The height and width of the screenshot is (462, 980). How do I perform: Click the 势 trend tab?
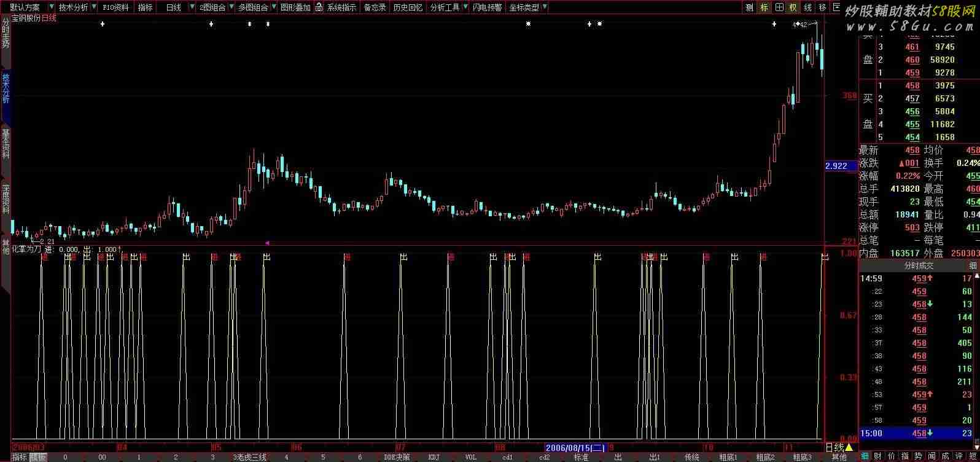[919, 456]
